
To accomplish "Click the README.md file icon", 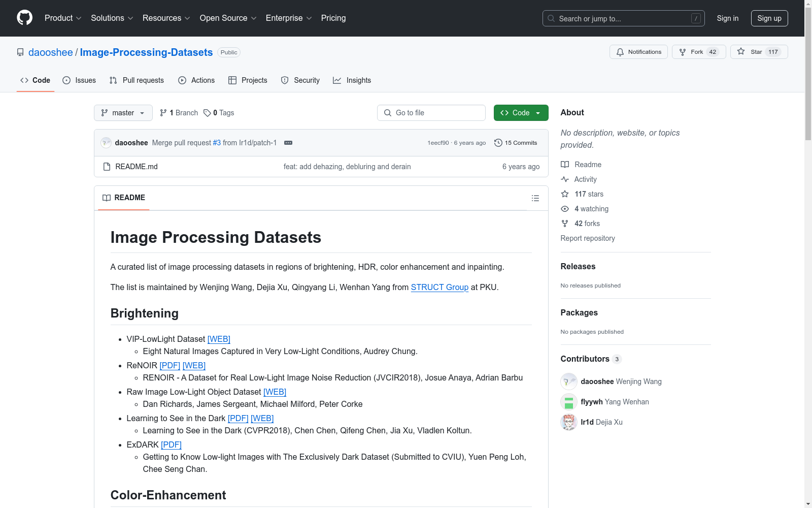I will tap(107, 167).
